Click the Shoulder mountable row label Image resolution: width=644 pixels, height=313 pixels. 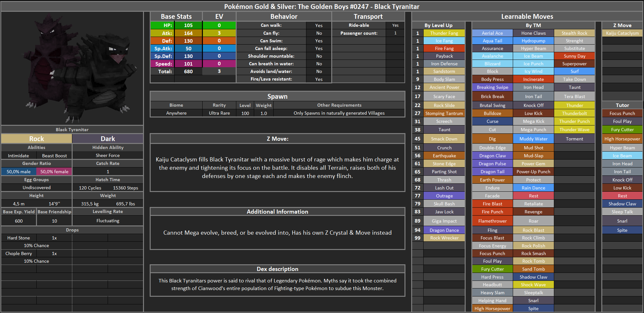pos(271,56)
